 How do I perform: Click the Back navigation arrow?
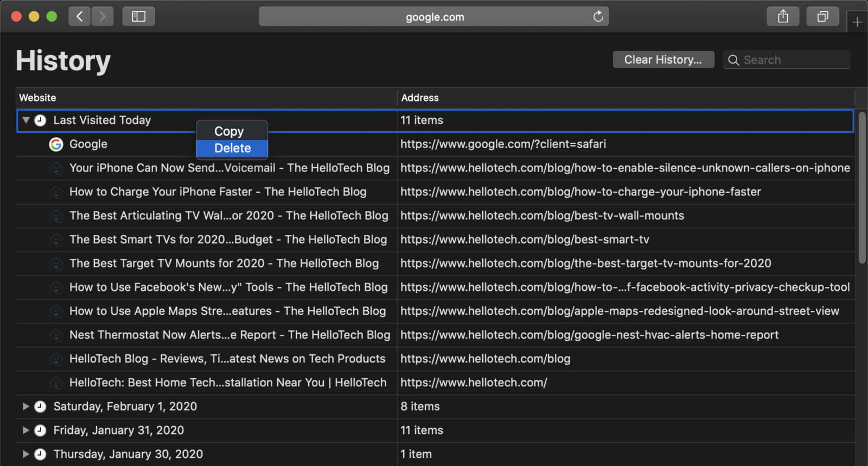[79, 16]
